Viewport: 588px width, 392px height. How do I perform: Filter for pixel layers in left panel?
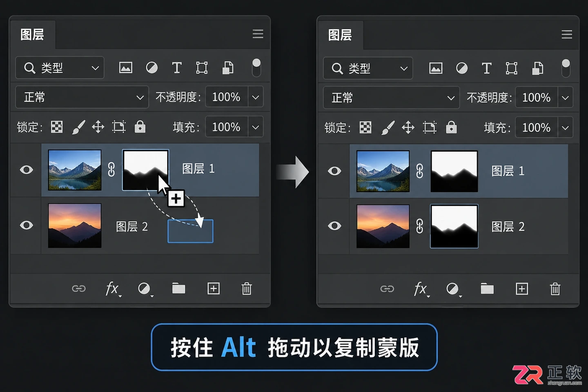pos(126,68)
